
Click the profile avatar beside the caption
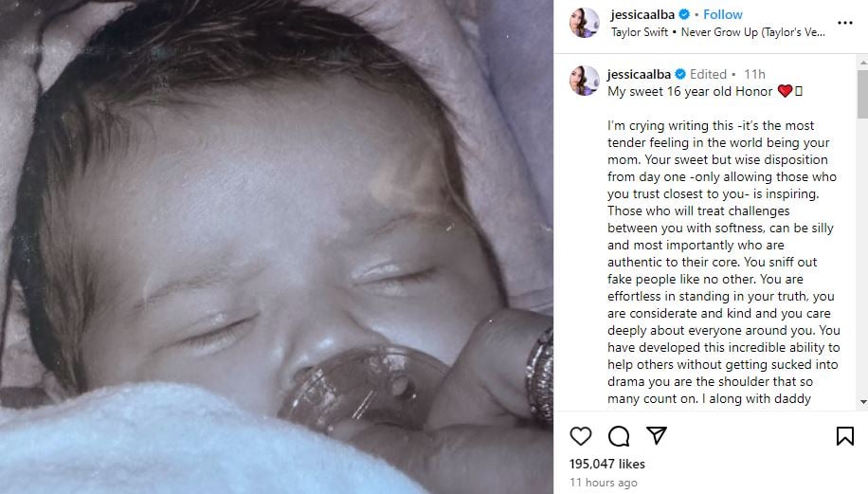point(585,81)
